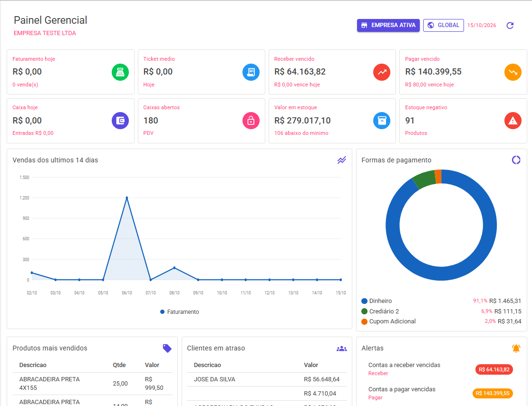Toggle the Dinheiro legend item
The height and width of the screenshot is (406, 532).
pyautogui.click(x=377, y=301)
